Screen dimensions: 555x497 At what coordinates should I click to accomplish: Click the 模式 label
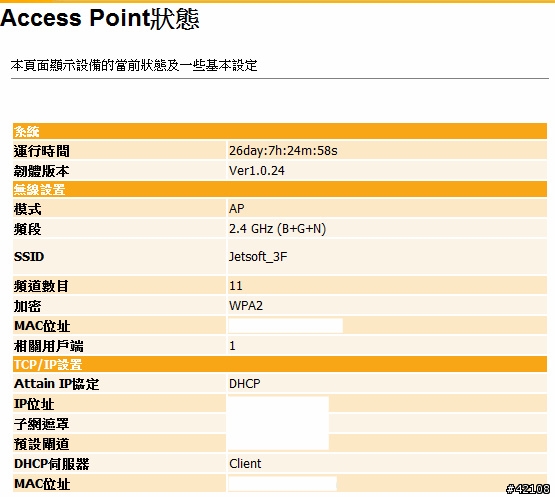point(28,209)
